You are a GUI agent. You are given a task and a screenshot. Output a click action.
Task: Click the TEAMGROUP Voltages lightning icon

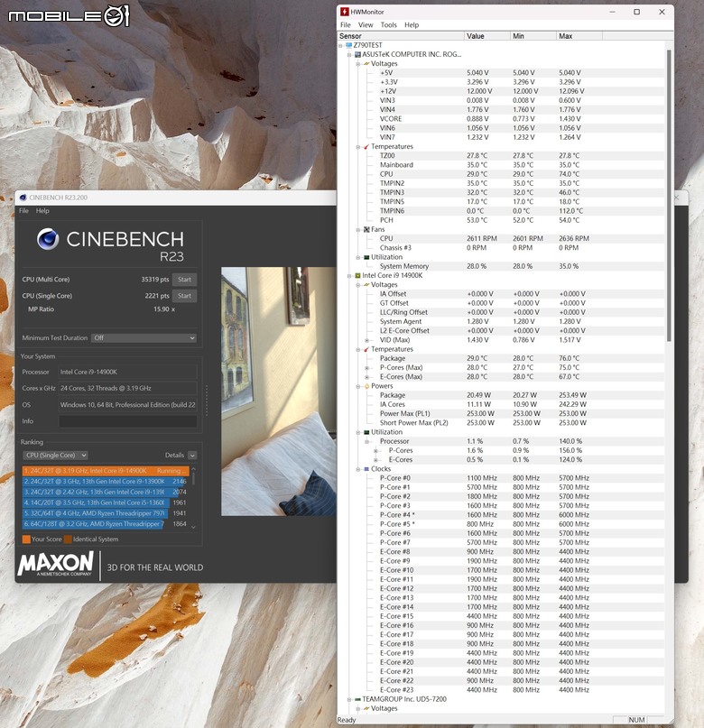(366, 708)
